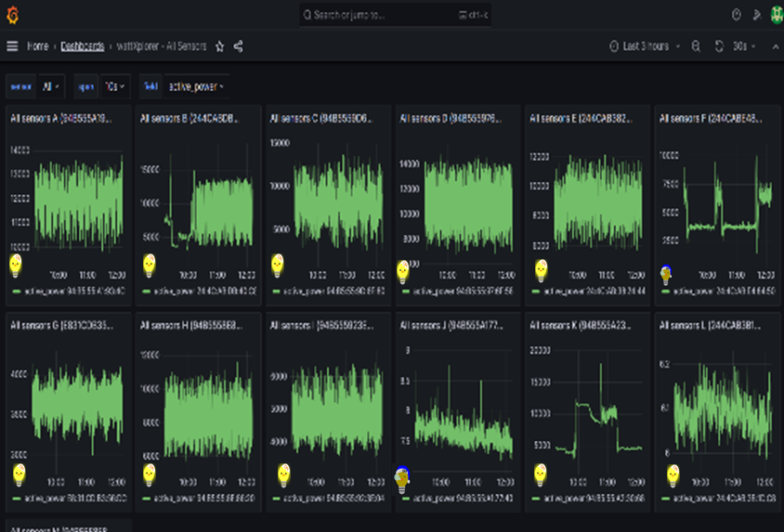
Task: Click the lightbulb icon on sensor A panel
Action: click(x=16, y=266)
